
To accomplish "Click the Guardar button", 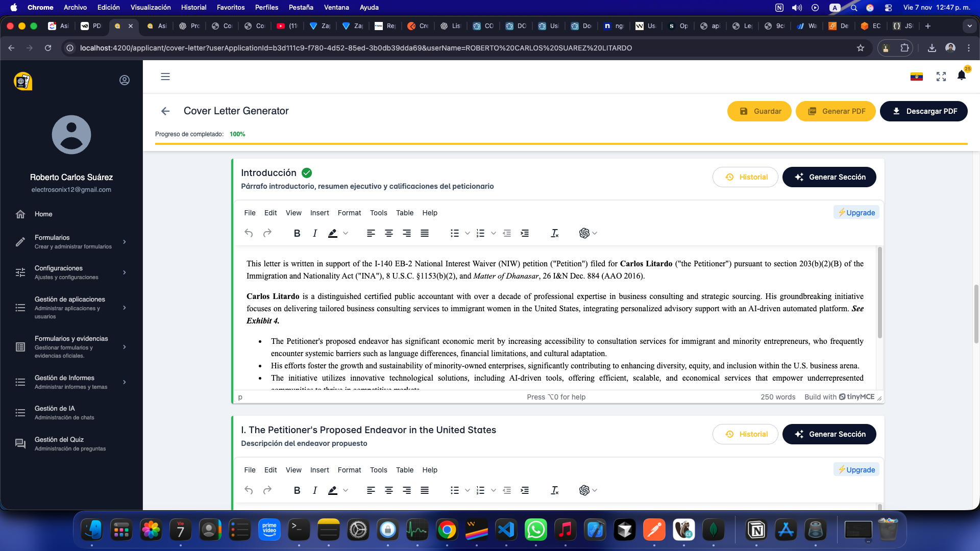I will (759, 111).
